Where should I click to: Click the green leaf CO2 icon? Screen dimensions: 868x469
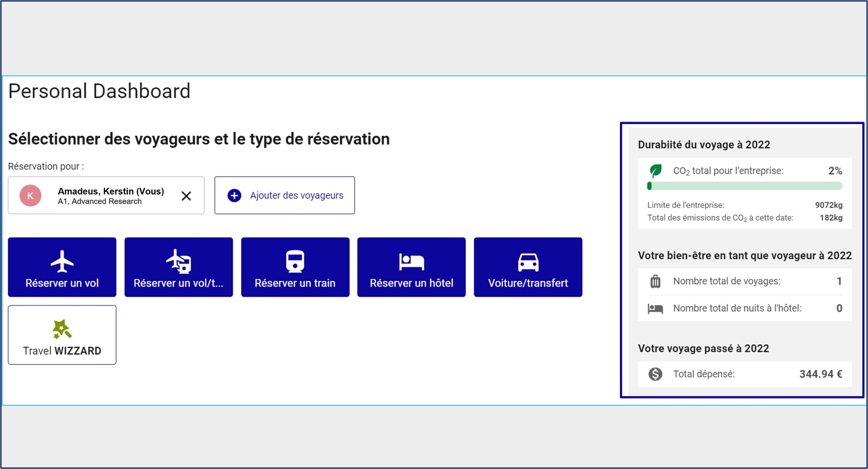656,171
